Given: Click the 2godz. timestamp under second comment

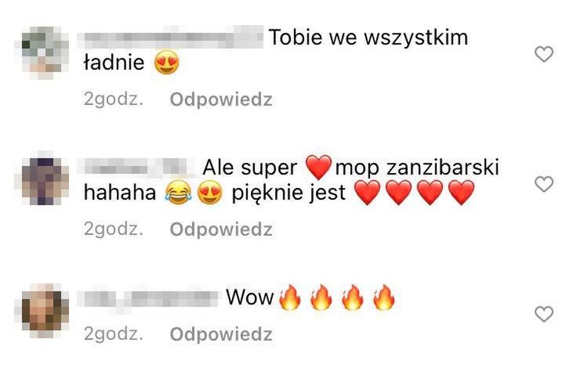Looking at the screenshot, I should pos(114,229).
